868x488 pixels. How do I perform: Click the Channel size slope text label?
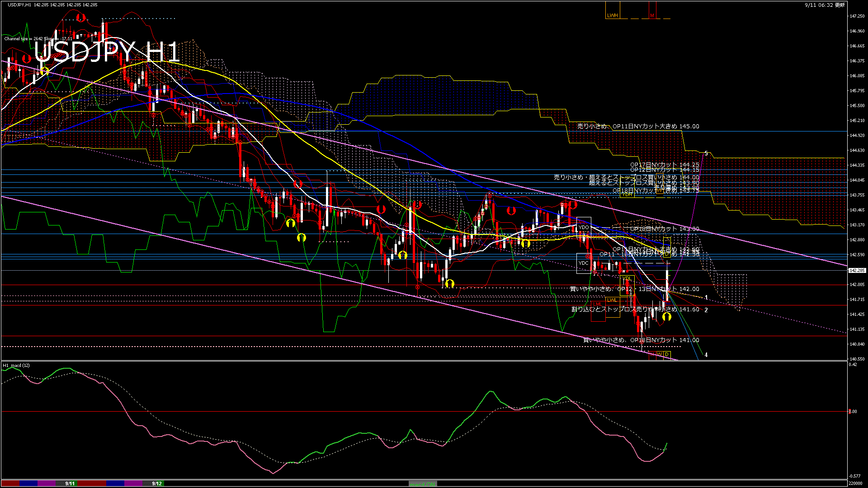(38, 39)
